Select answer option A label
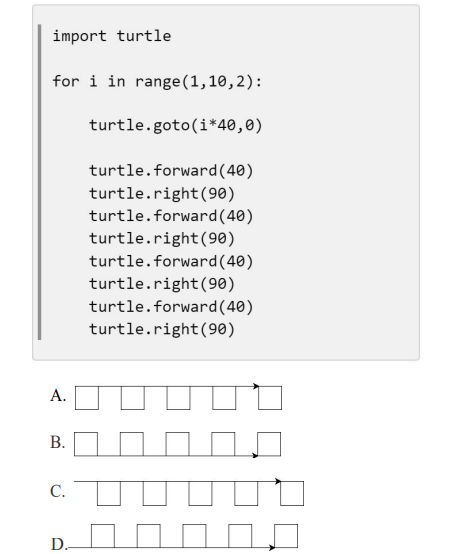Image resolution: width=456 pixels, height=554 pixels. (x=58, y=396)
